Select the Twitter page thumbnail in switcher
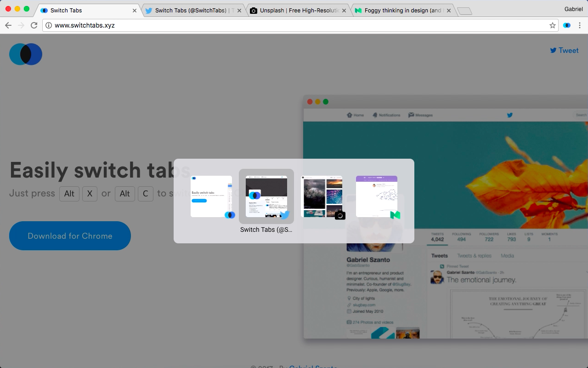This screenshot has height=368, width=588. (266, 196)
